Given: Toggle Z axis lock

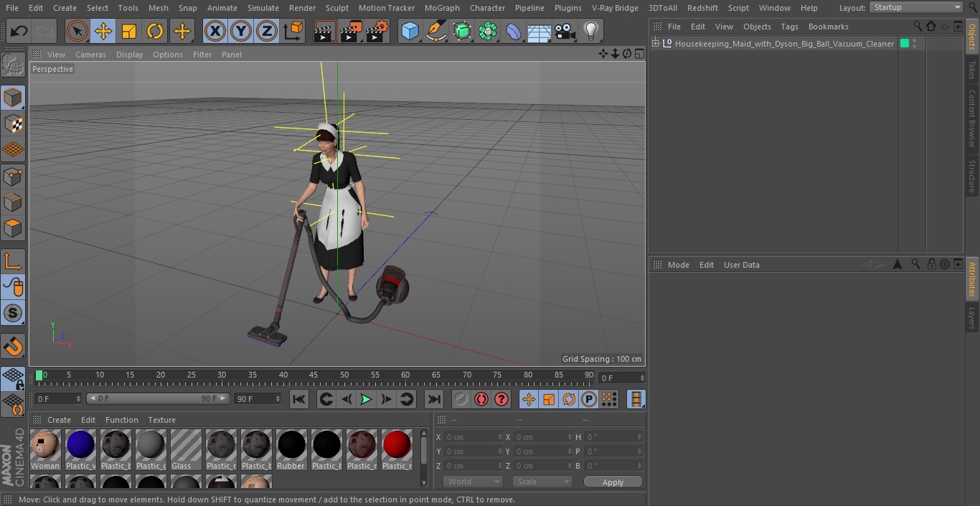Looking at the screenshot, I should pos(266,31).
